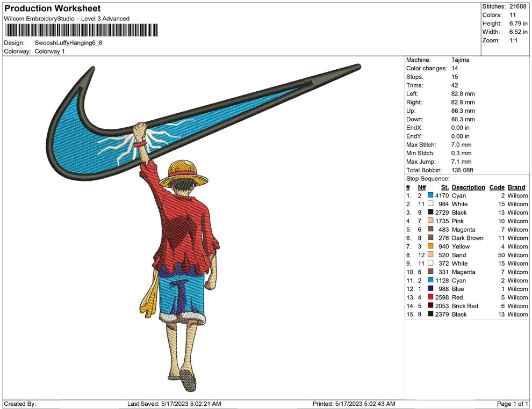Click 'Last Saved: 5/17/2023 5:02:21 AM' footer

coord(175,404)
